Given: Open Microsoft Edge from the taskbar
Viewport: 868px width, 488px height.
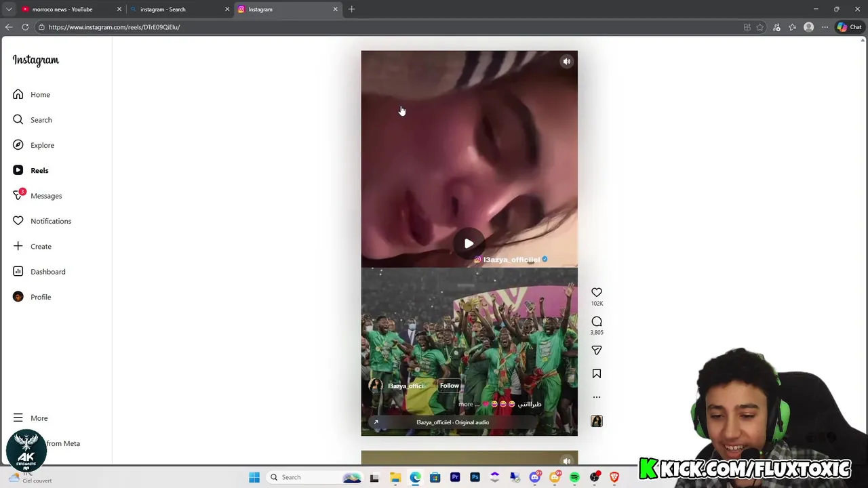Looking at the screenshot, I should (x=415, y=477).
